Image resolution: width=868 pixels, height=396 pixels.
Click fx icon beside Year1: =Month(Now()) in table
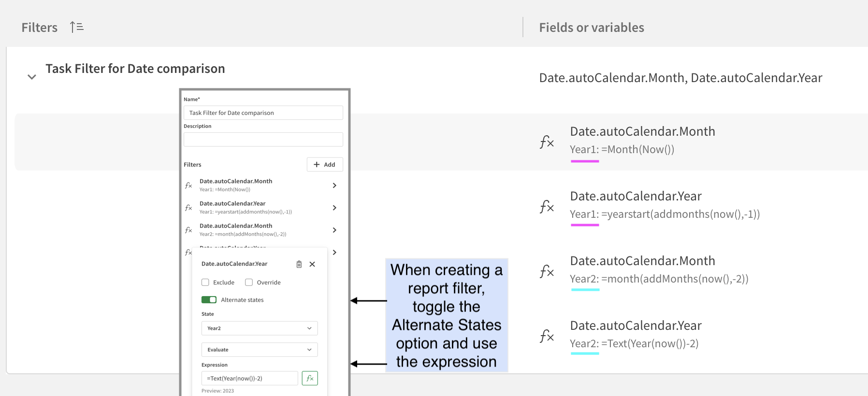tap(547, 142)
